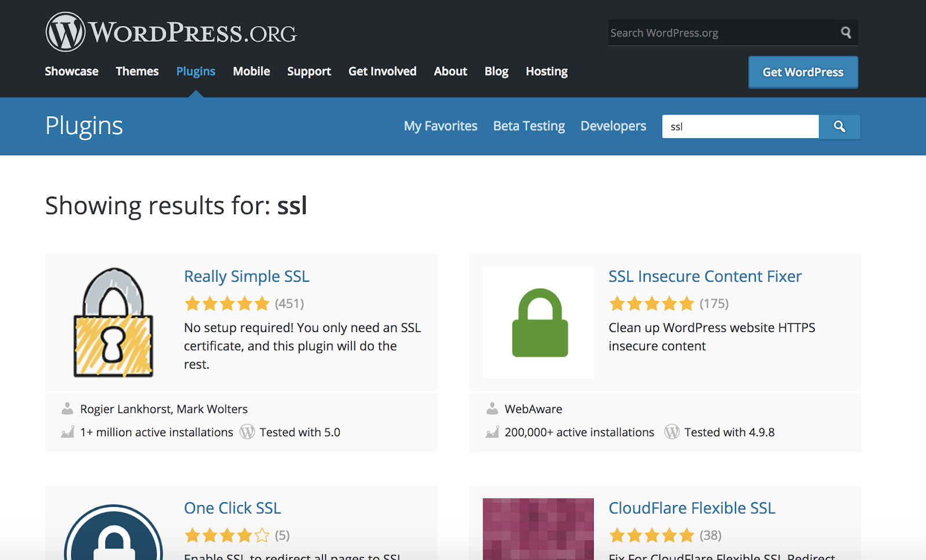The image size is (926, 560).
Task: Go to the Themes section
Action: coord(137,71)
